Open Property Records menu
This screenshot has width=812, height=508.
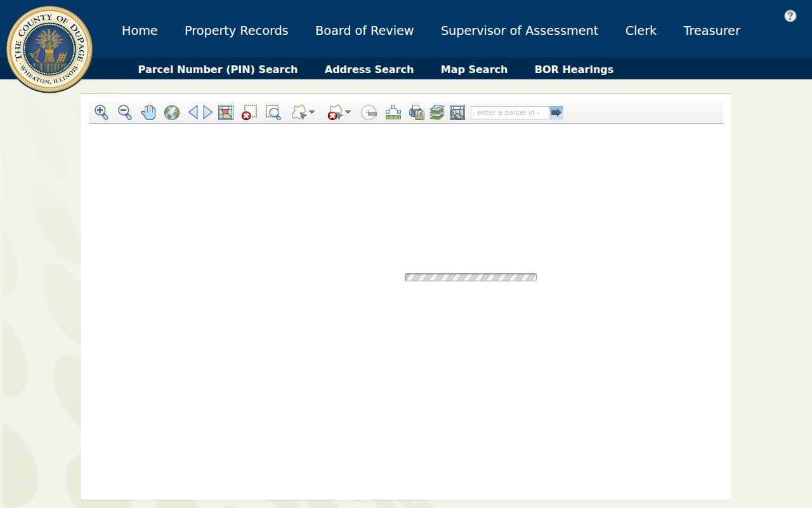[237, 30]
